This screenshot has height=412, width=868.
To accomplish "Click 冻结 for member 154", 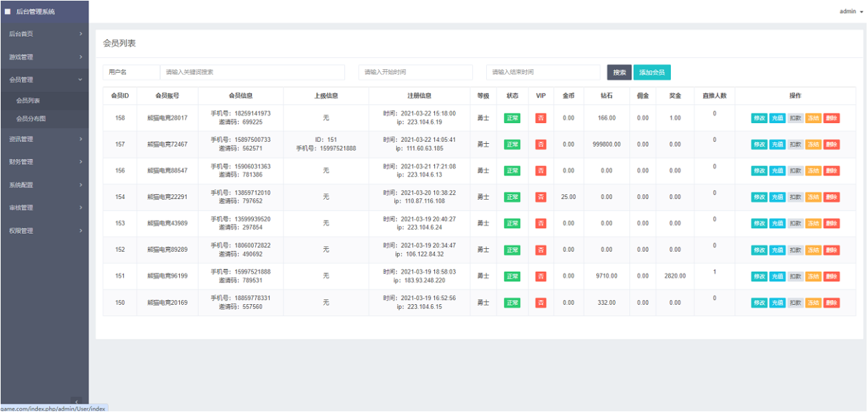I will (x=813, y=197).
